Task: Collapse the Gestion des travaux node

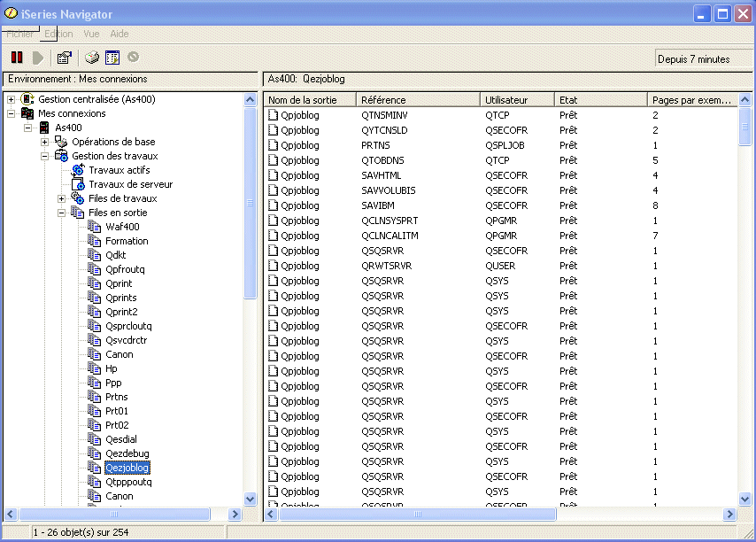Action: point(45,156)
